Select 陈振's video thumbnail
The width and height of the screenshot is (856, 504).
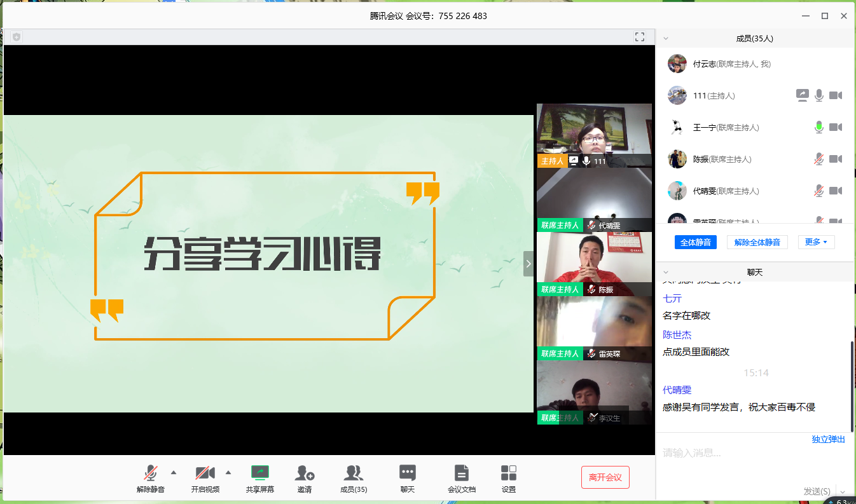594,264
